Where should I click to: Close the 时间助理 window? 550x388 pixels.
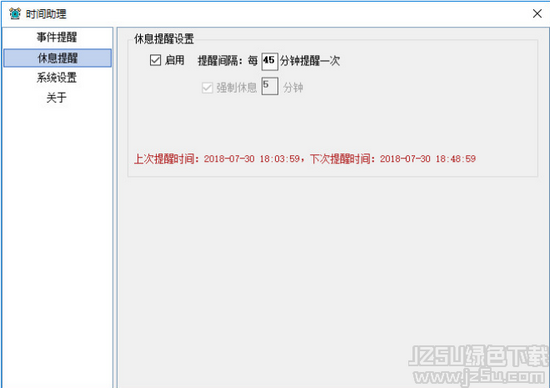click(x=537, y=14)
